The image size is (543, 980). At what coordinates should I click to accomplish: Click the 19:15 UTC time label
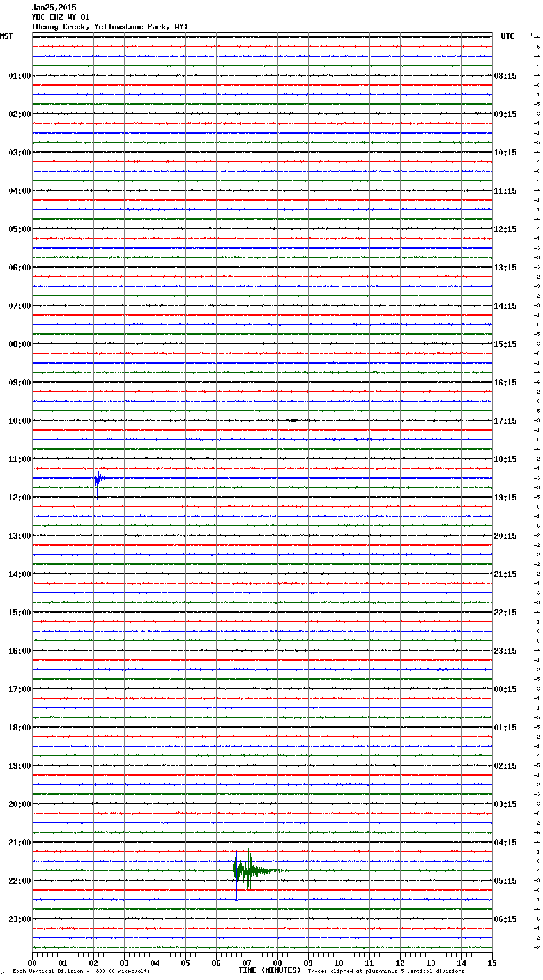[505, 498]
